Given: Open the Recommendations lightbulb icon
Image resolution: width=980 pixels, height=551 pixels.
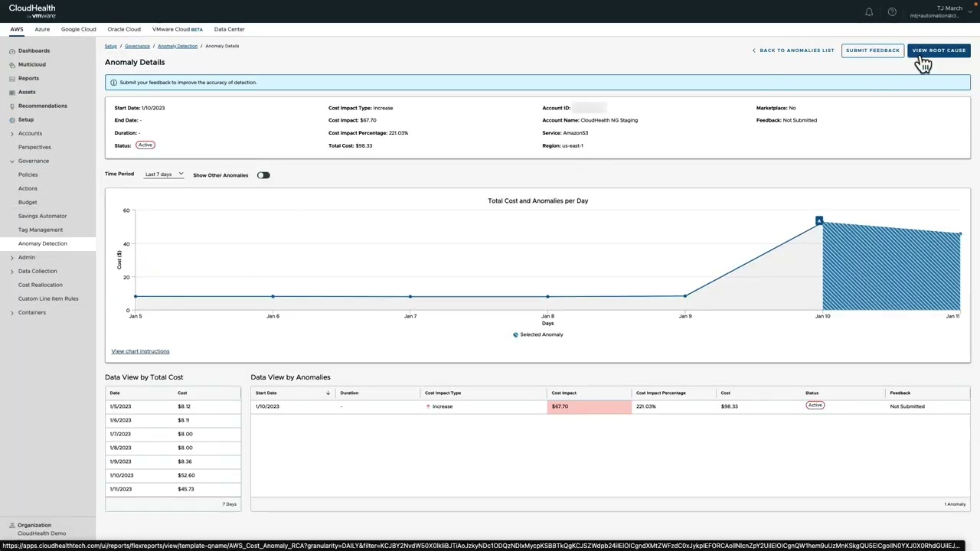Looking at the screenshot, I should click(11, 106).
